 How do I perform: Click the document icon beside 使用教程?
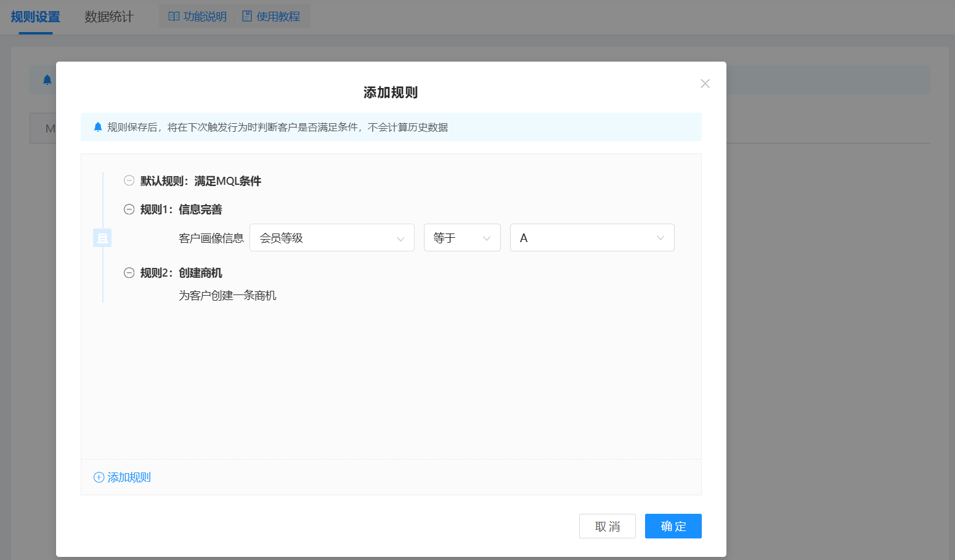coord(247,17)
